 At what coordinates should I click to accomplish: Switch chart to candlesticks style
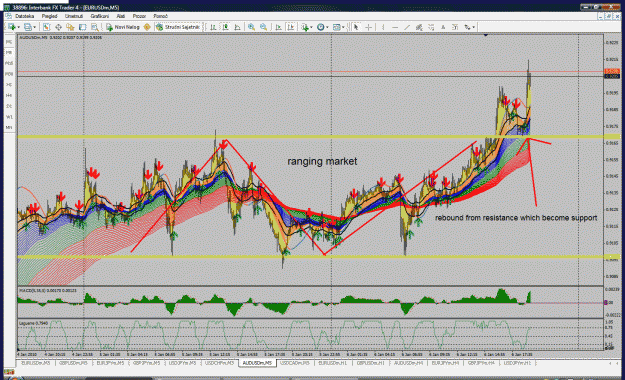tap(226, 27)
